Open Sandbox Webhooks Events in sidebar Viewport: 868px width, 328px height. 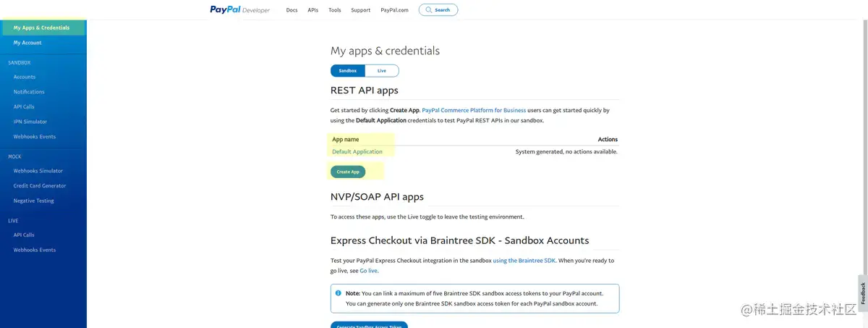click(35, 137)
